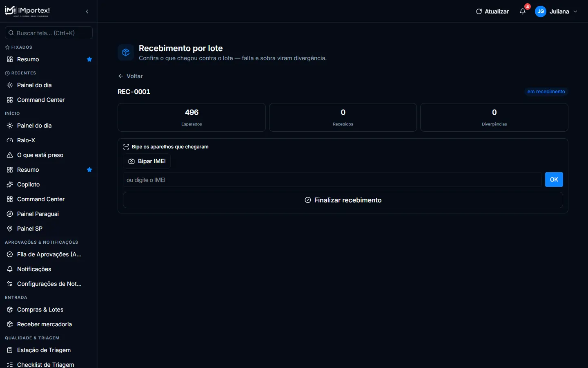This screenshot has width=588, height=368.
Task: Confirm the IMEI with the OK button
Action: coord(554,180)
